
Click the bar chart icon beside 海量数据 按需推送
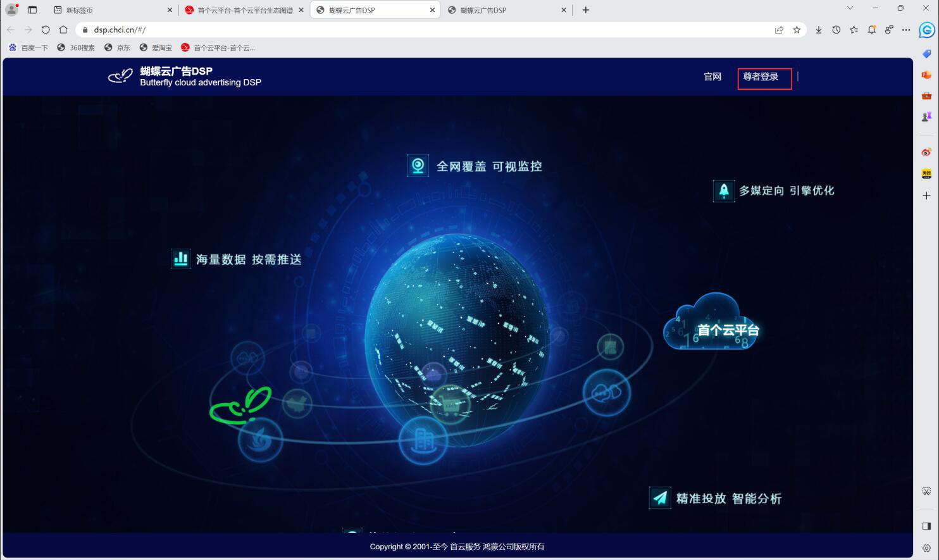[180, 259]
